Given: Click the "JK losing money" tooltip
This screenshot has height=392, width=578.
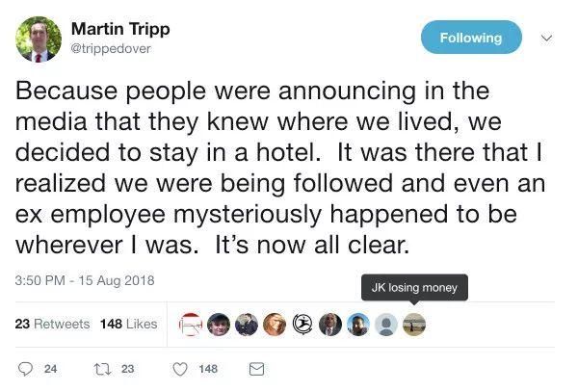Looking at the screenshot, I should pos(413,287).
